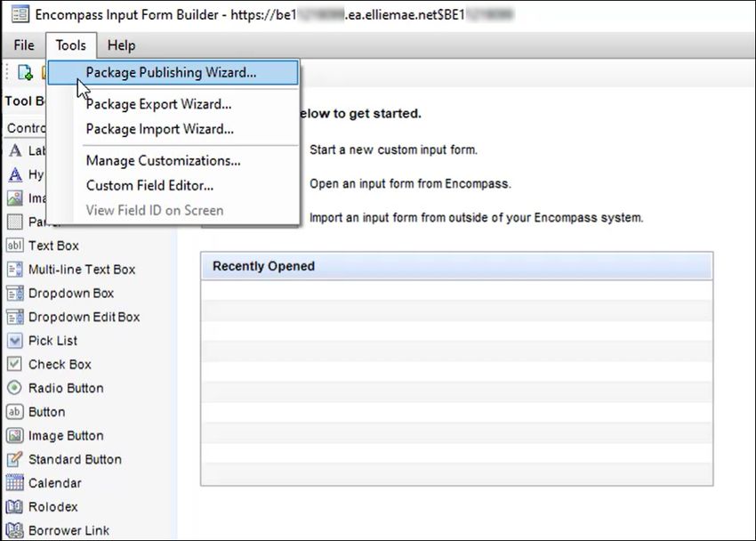Click 'Import an input form from outside' link
The width and height of the screenshot is (756, 541).
click(477, 218)
